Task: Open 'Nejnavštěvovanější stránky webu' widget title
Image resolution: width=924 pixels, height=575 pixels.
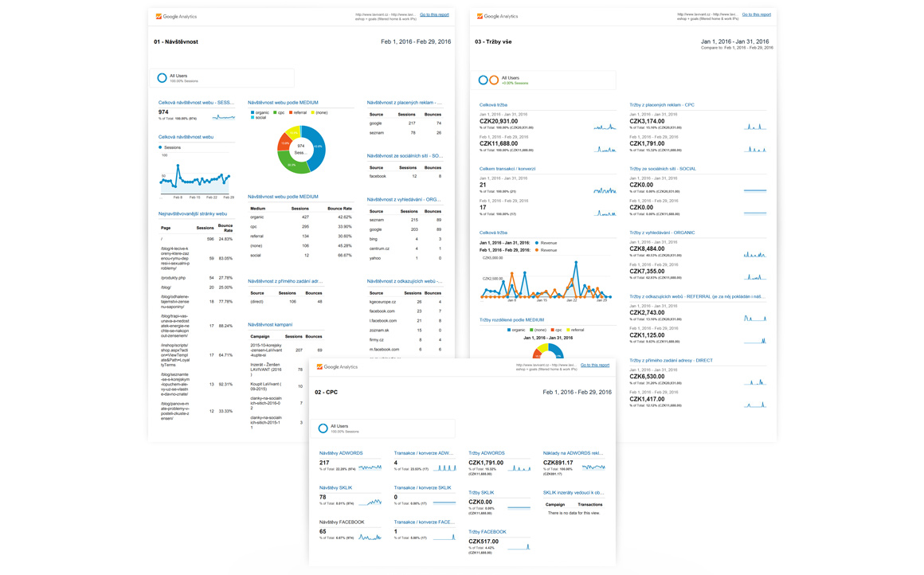Action: [192, 214]
